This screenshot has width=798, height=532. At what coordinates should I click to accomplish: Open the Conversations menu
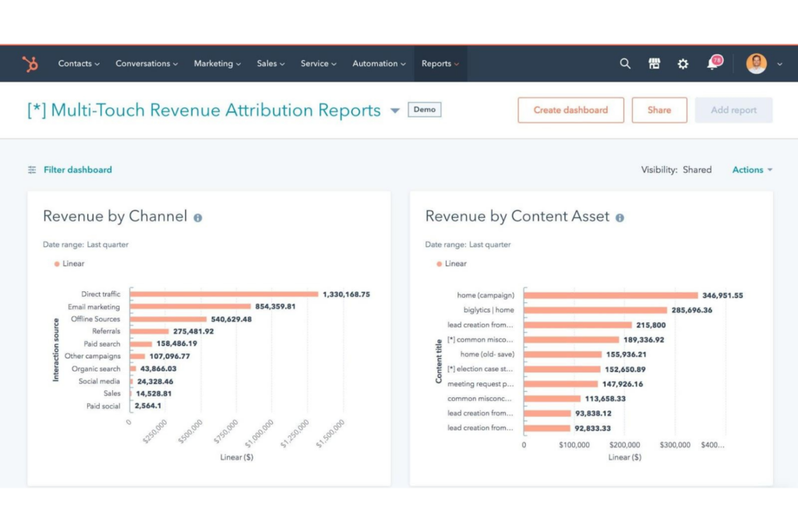[x=147, y=64]
